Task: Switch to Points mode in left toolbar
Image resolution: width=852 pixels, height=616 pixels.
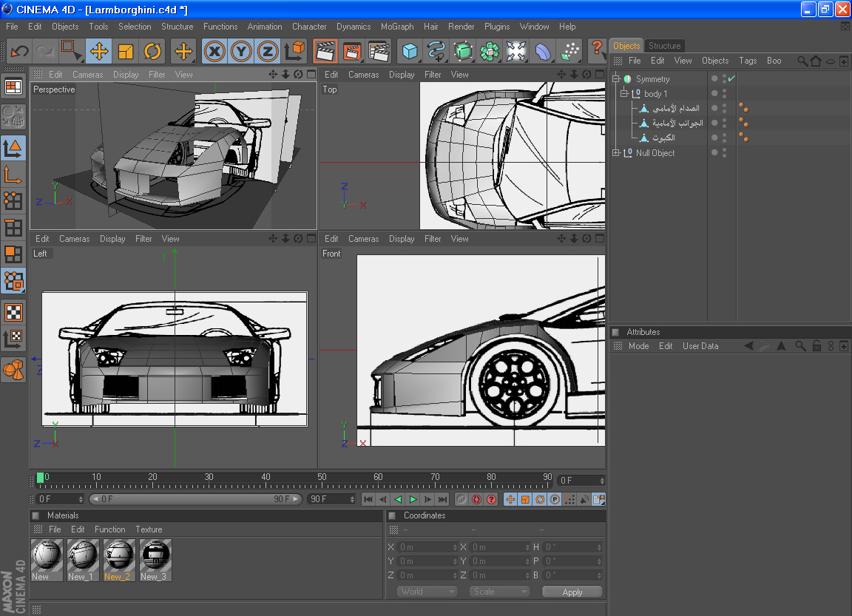Action: tap(13, 201)
